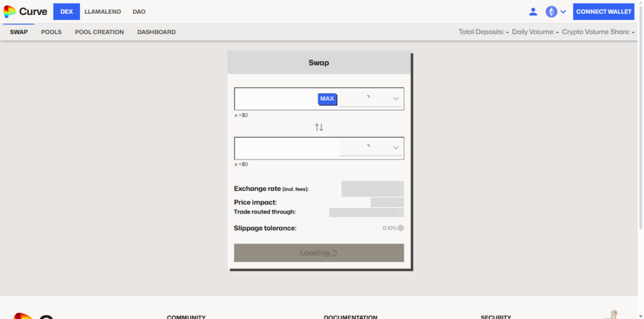
Task: Expand the Ethereum network selector
Action: coord(556,11)
